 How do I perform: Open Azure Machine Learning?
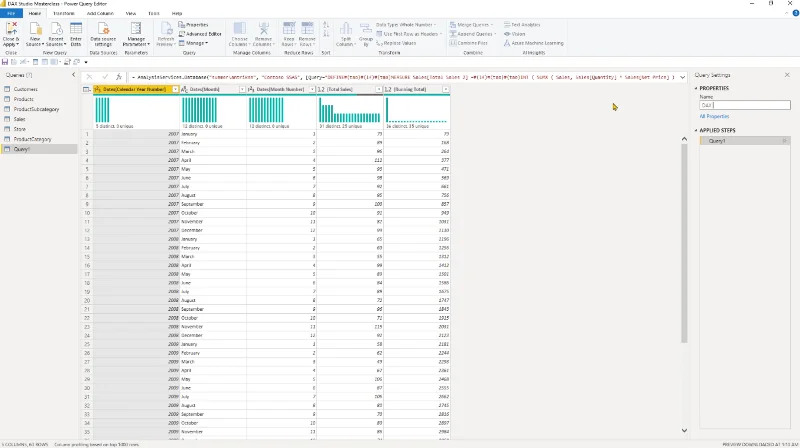tap(534, 43)
